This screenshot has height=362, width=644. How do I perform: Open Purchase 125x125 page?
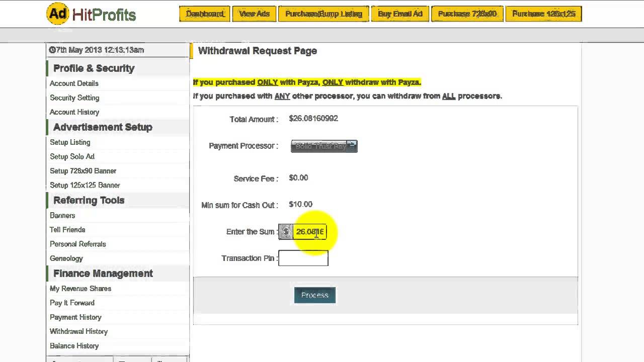point(543,14)
